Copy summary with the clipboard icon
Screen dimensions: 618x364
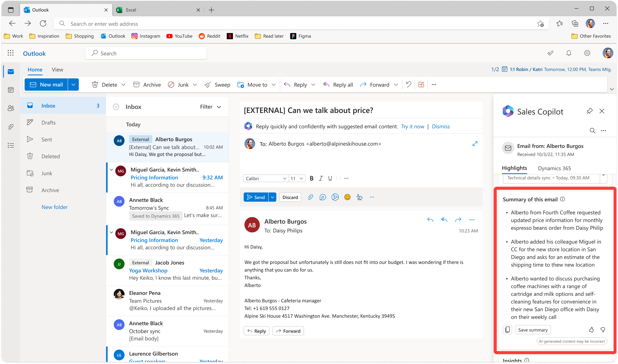(507, 330)
